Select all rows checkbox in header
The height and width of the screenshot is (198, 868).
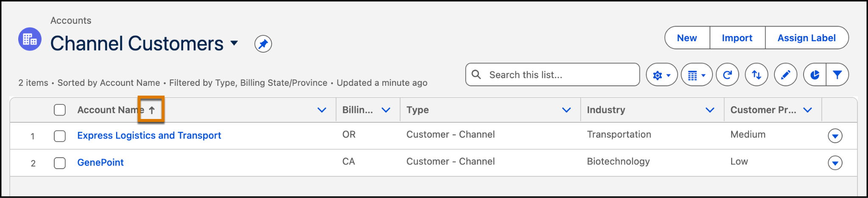[x=60, y=110]
